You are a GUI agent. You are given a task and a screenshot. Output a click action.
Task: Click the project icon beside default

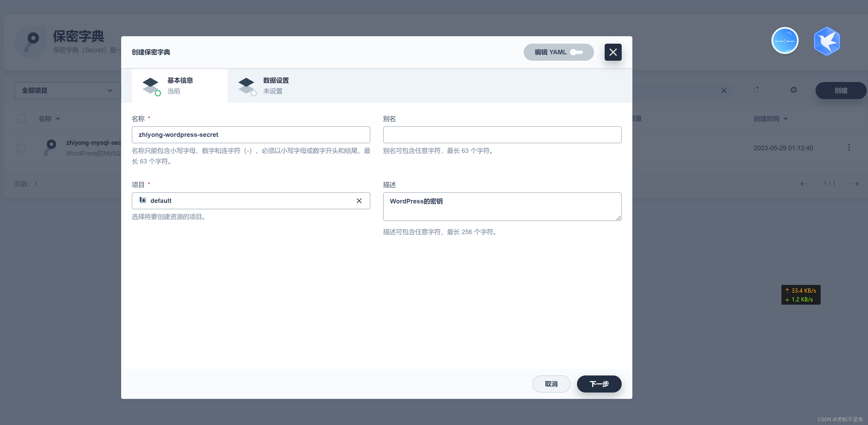[x=143, y=200]
